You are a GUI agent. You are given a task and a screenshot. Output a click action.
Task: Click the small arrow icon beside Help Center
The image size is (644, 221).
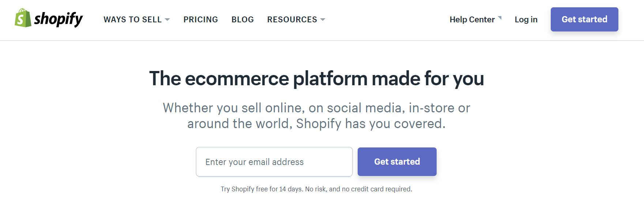coord(500,18)
